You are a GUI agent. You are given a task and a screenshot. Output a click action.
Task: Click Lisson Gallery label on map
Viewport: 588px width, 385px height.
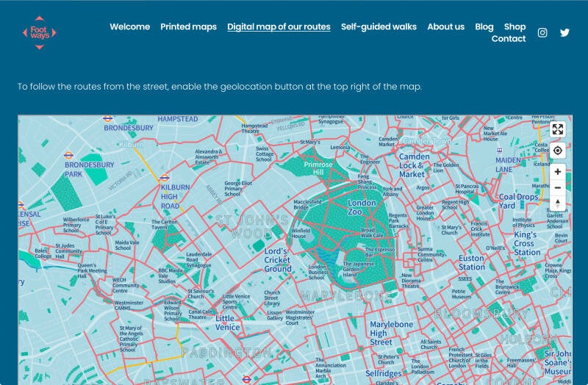[x=274, y=315]
